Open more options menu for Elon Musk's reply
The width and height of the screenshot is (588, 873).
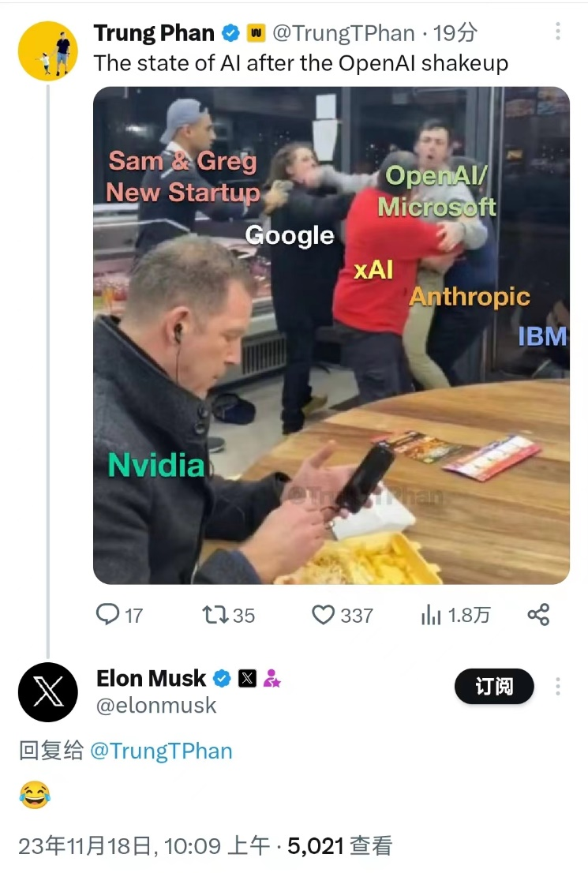tap(557, 686)
